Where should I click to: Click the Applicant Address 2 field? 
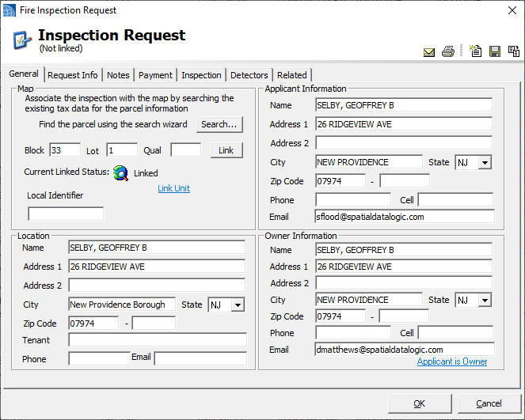(x=404, y=143)
